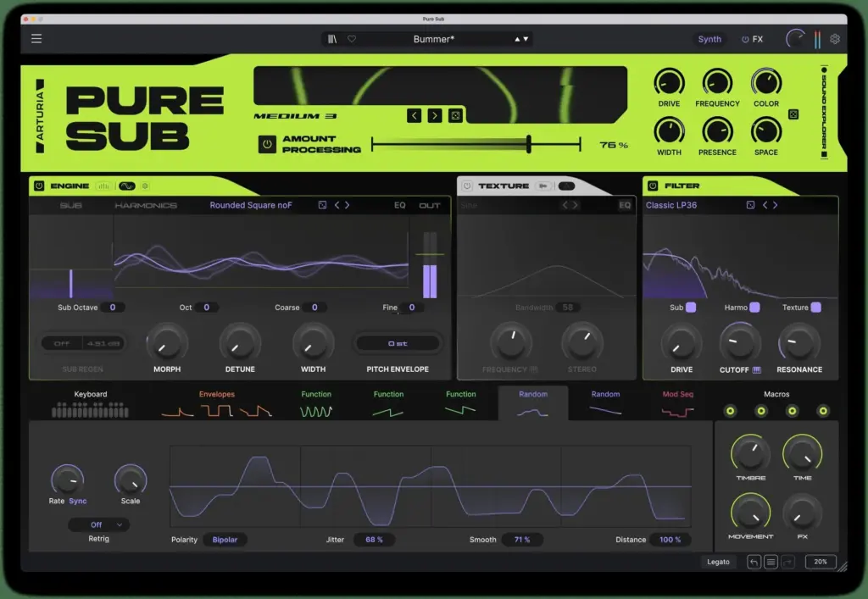
Task: Go to previous Engine wavetable
Action: click(337, 205)
